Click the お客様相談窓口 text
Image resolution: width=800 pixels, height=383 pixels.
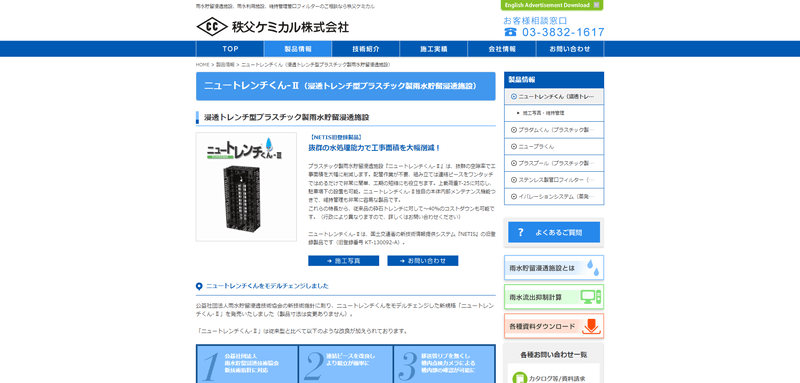[535, 21]
